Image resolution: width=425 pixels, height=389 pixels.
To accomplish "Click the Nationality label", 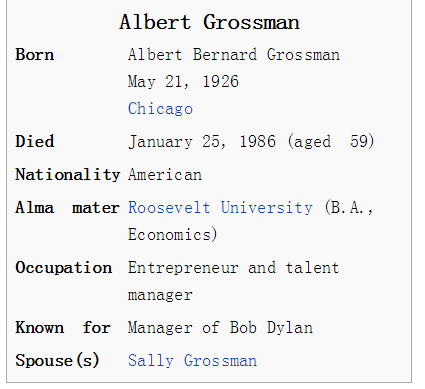I will pos(67,175).
